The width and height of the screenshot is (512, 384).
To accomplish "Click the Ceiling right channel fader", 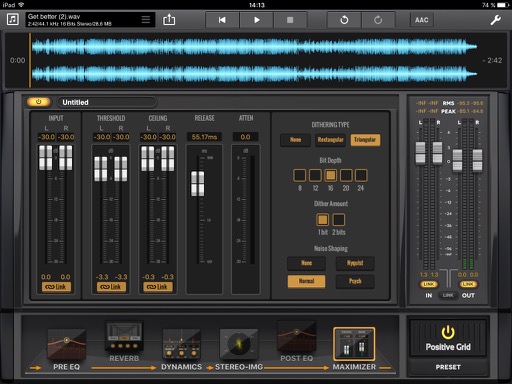I will point(168,159).
